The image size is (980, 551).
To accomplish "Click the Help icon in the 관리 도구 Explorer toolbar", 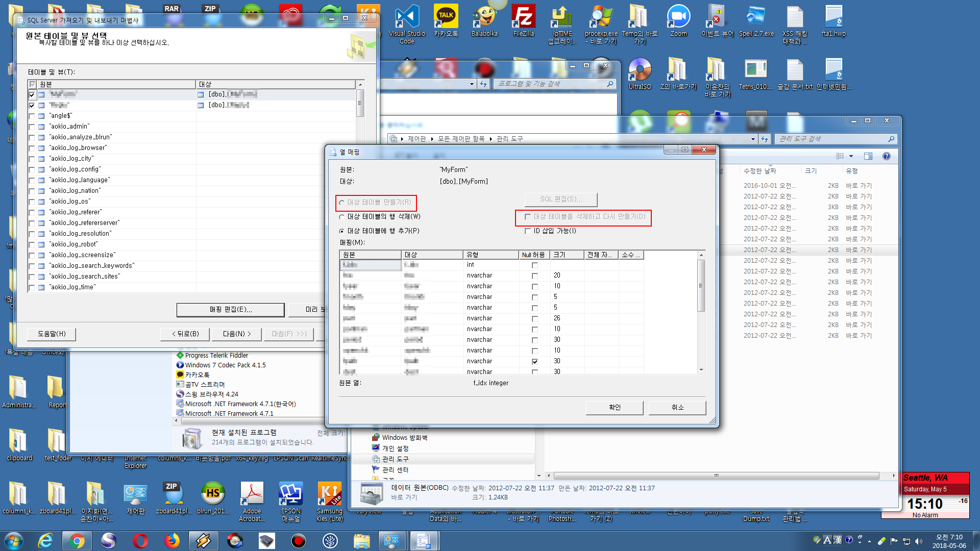I will (x=887, y=156).
